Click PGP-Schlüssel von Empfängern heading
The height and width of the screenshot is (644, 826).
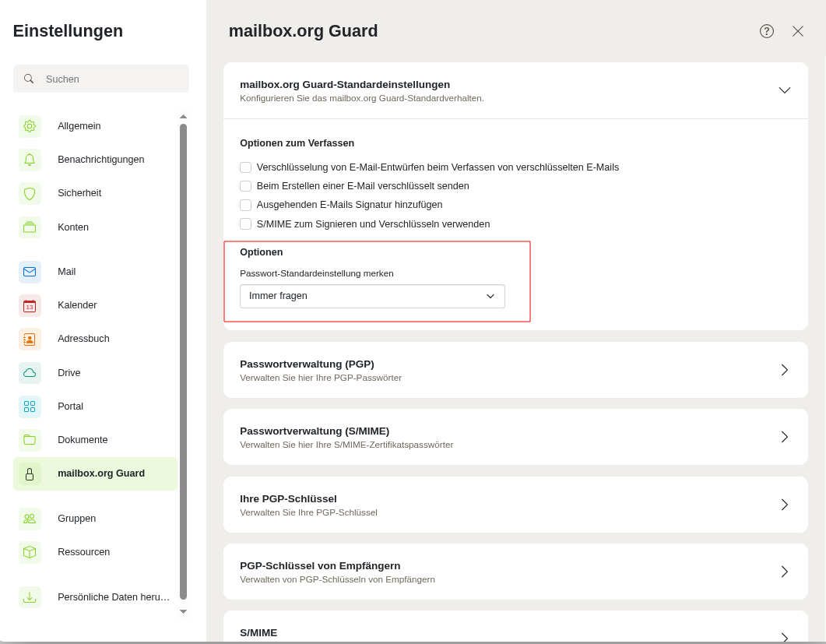coord(320,565)
